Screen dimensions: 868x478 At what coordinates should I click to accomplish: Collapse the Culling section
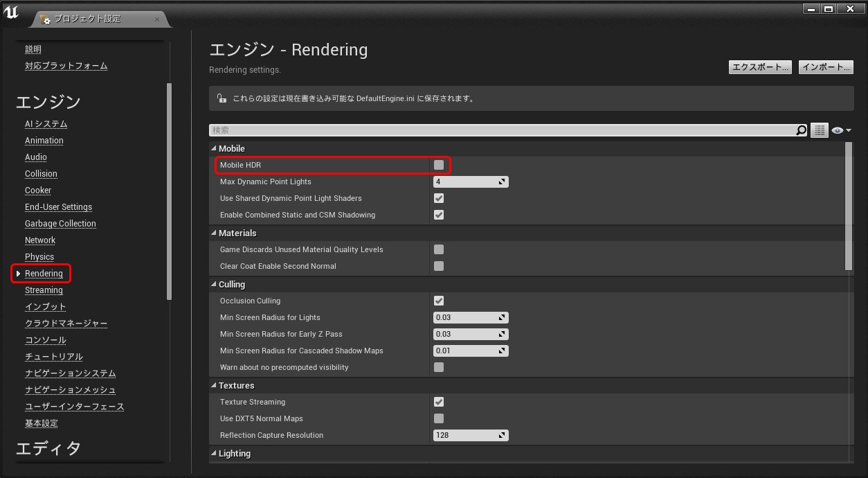pyautogui.click(x=213, y=285)
